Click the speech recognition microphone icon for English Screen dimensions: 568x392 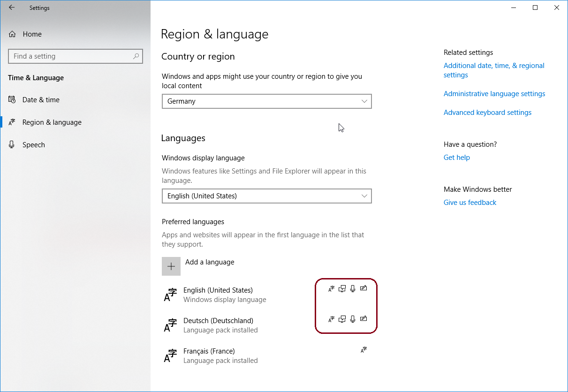point(353,289)
